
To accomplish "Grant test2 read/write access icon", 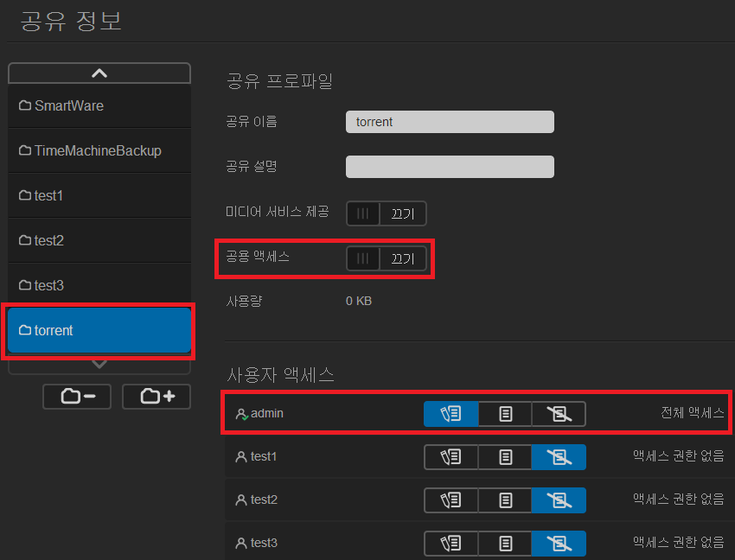I will [451, 500].
